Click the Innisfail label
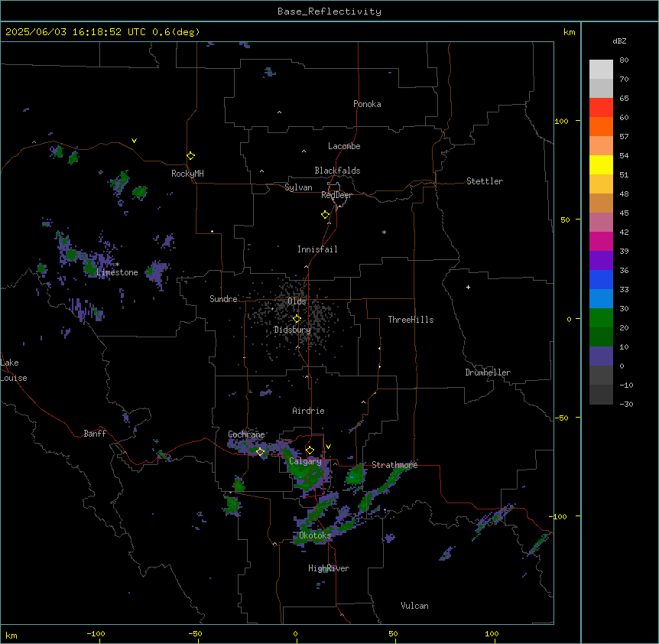The height and width of the screenshot is (644, 659). [317, 249]
